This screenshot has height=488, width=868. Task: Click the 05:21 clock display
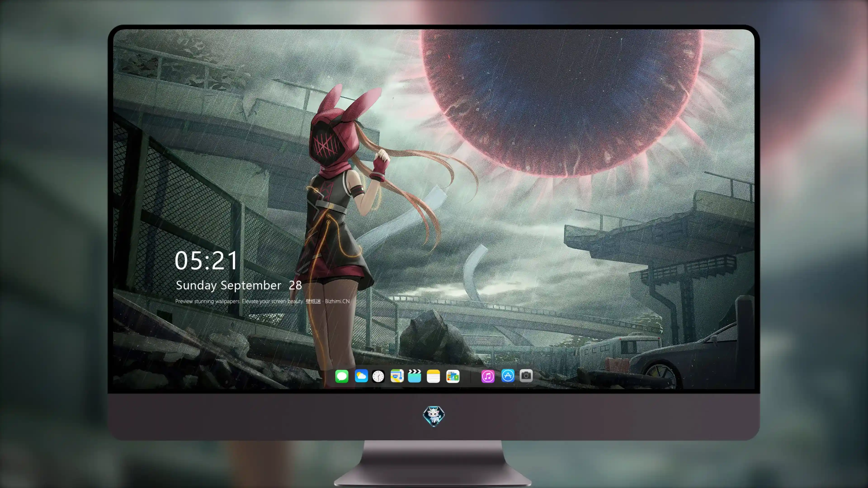206,261
